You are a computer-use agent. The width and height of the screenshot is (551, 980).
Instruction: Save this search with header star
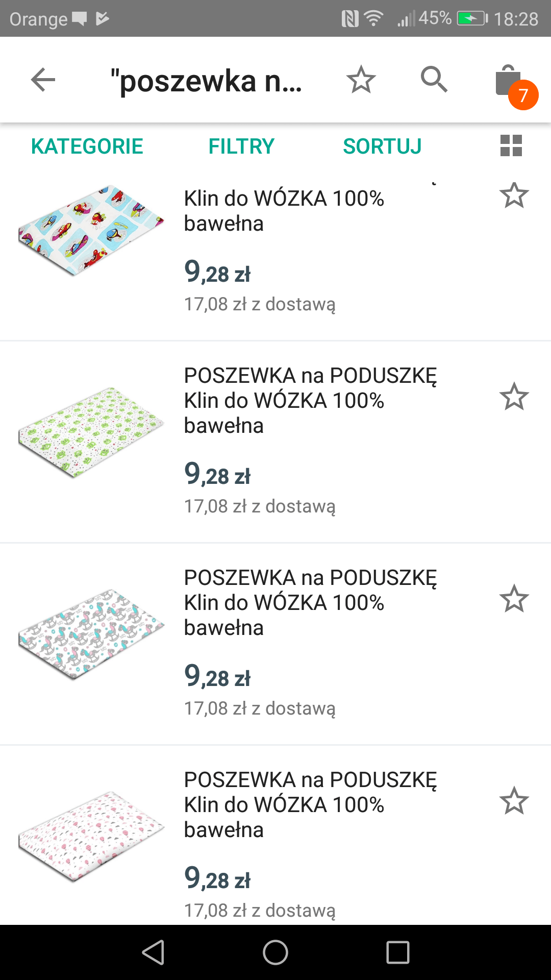point(361,80)
